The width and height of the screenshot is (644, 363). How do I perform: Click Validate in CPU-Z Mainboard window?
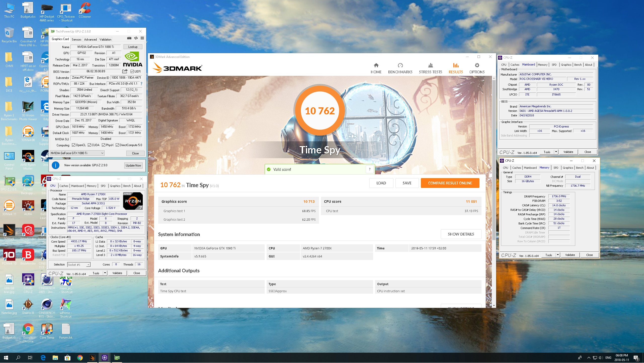[568, 152]
